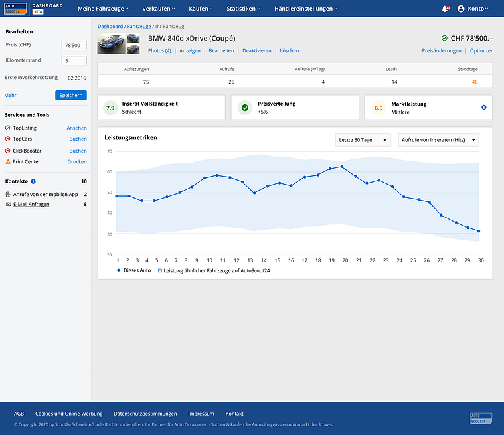
Task: Open the top small car thumbnail
Action: 133,38
